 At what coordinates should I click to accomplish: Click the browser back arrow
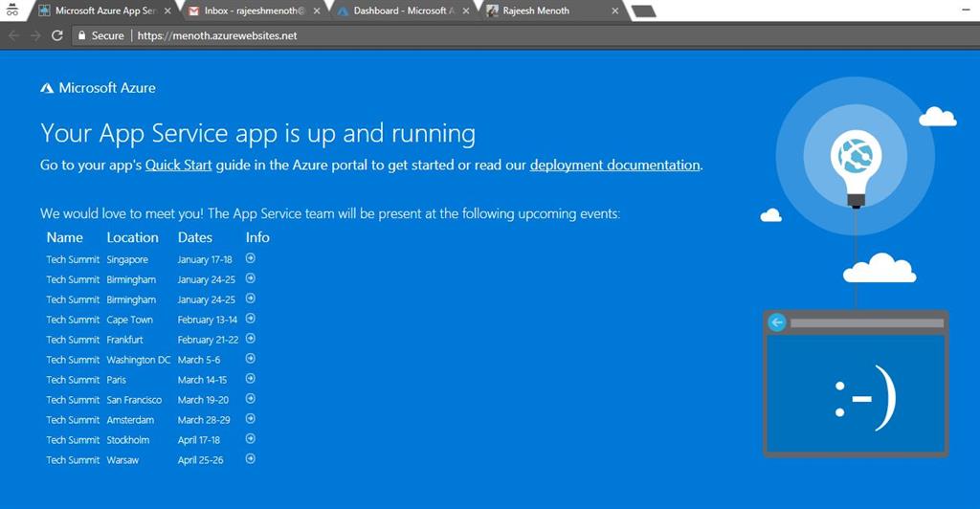point(13,35)
